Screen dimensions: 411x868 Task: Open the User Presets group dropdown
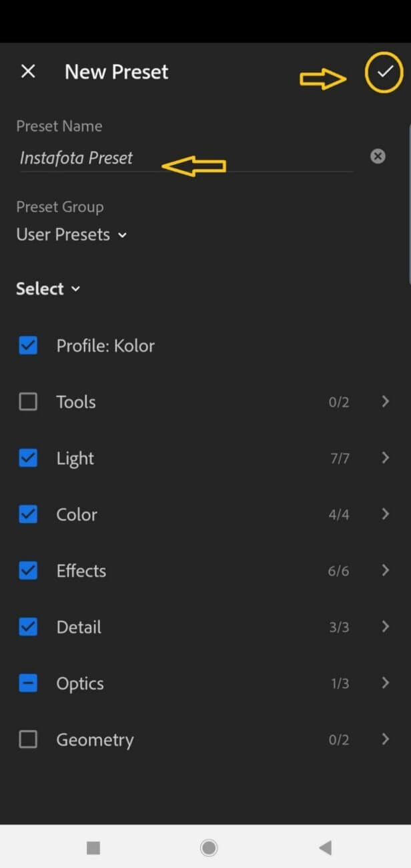pos(71,234)
